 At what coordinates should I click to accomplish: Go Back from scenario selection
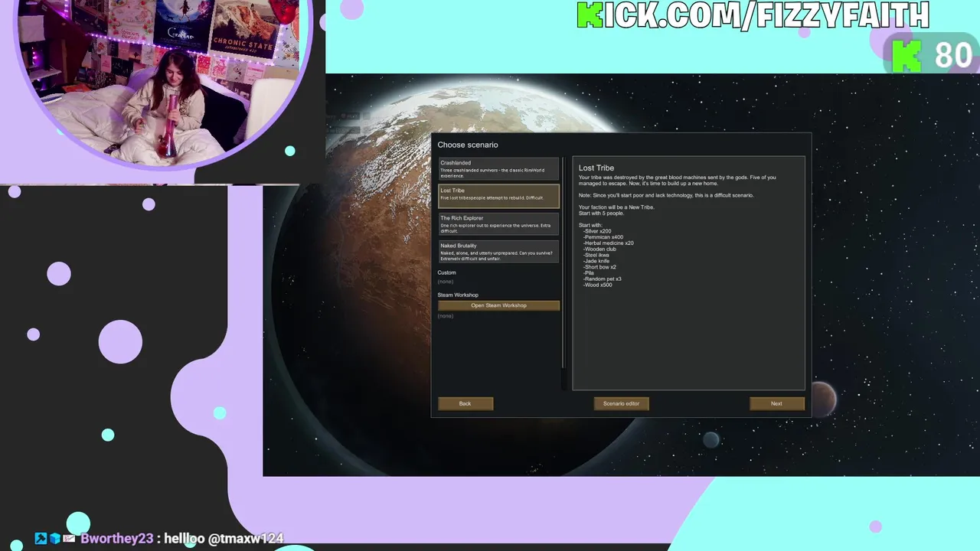point(465,403)
